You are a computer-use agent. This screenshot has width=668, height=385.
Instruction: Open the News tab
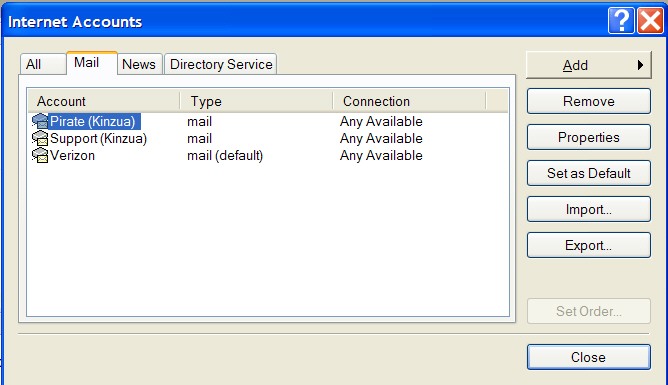[x=139, y=64]
